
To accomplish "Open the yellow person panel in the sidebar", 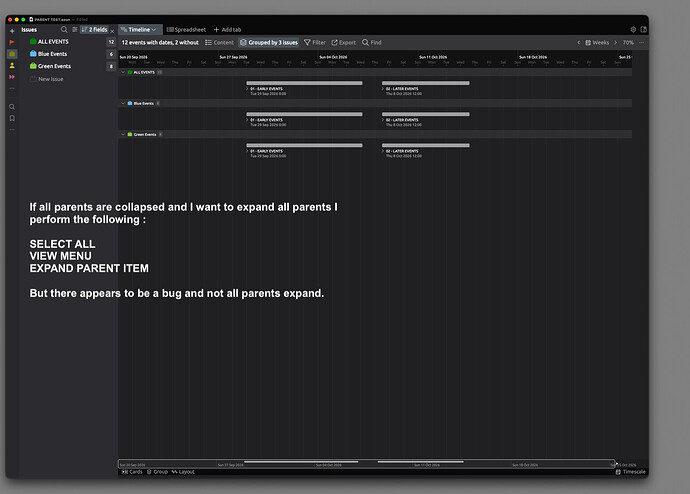I will click(12, 65).
